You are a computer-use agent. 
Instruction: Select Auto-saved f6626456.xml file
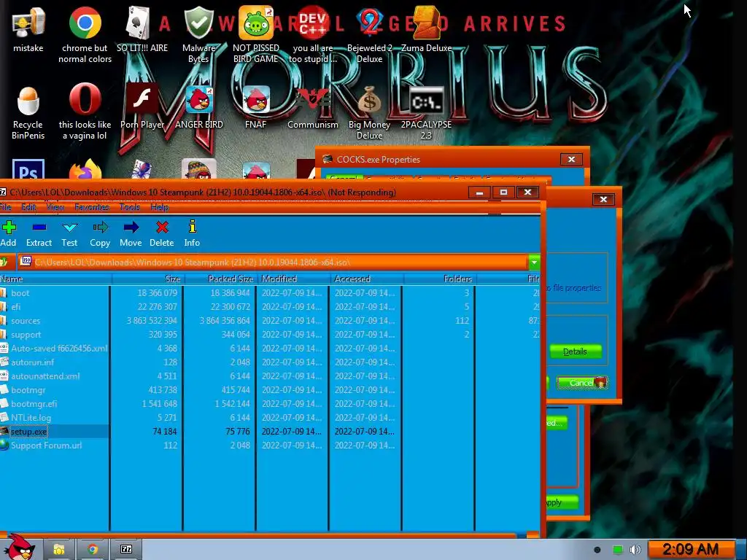[x=59, y=348]
